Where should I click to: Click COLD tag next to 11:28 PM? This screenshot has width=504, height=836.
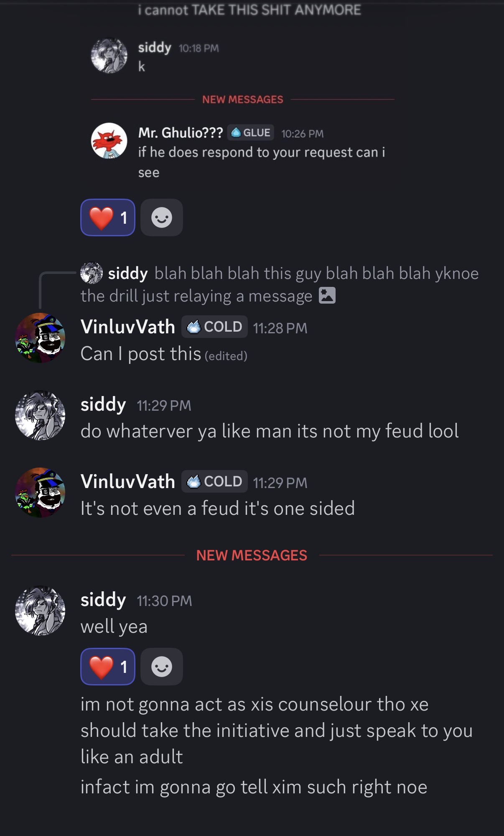[214, 327]
